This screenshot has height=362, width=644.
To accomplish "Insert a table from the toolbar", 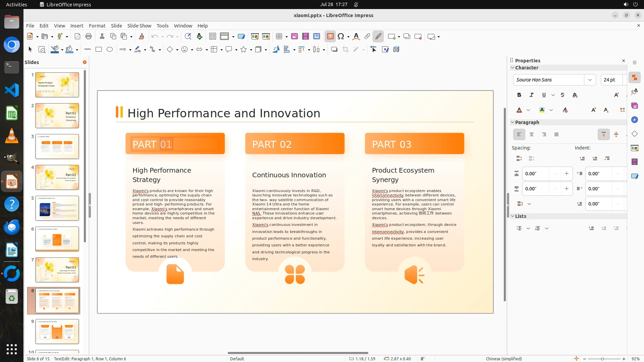I will click(279, 37).
